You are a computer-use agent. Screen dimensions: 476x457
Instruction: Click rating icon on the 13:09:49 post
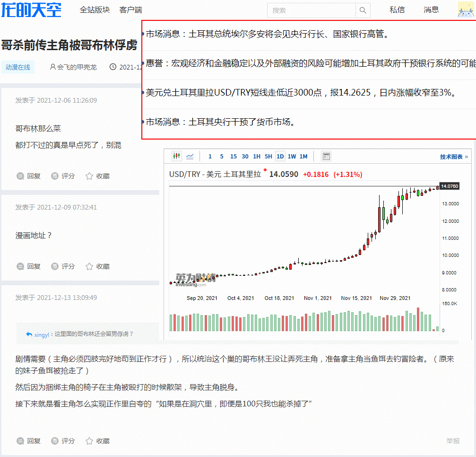coord(55,441)
